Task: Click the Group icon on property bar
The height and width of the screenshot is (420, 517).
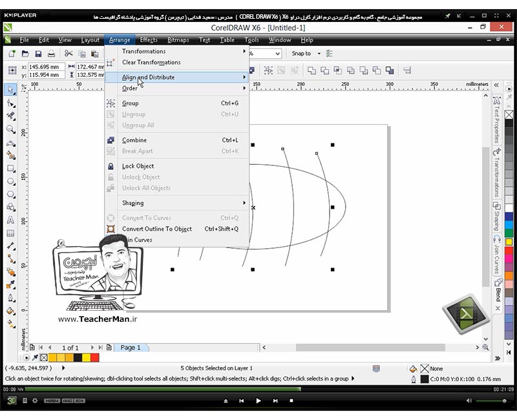Action: pos(268,70)
